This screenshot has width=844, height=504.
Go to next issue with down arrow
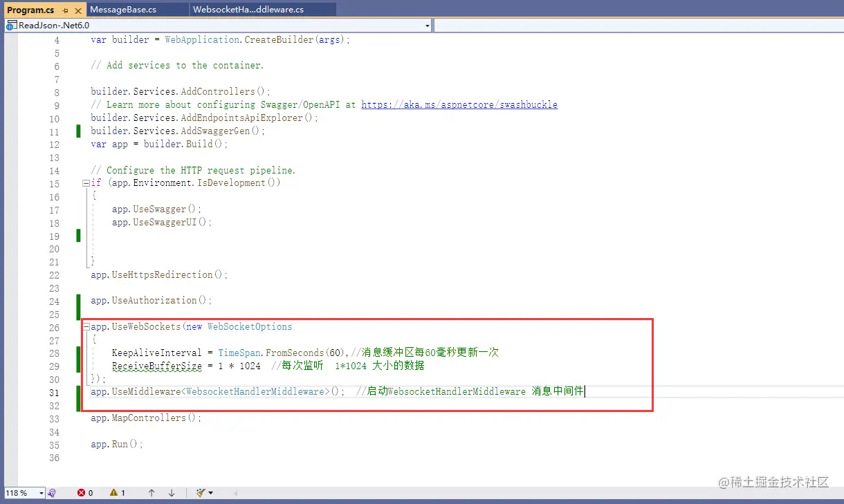tap(172, 493)
